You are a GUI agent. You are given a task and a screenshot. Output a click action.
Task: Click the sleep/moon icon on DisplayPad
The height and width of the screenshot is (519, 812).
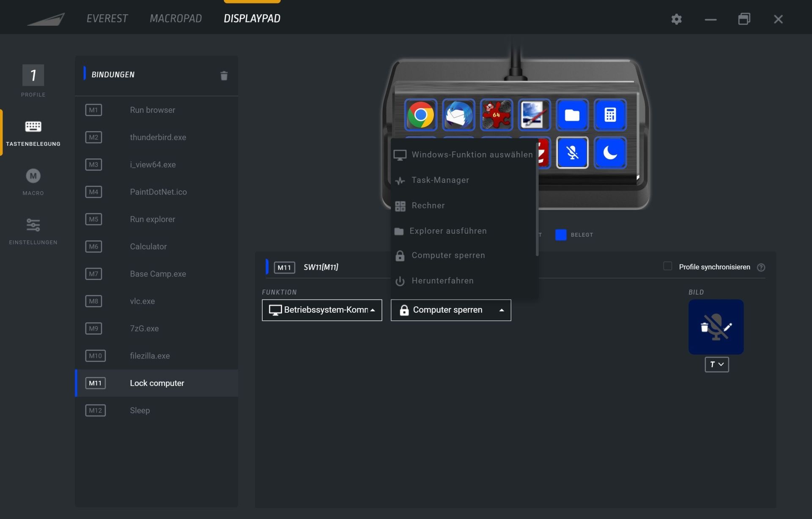(610, 152)
